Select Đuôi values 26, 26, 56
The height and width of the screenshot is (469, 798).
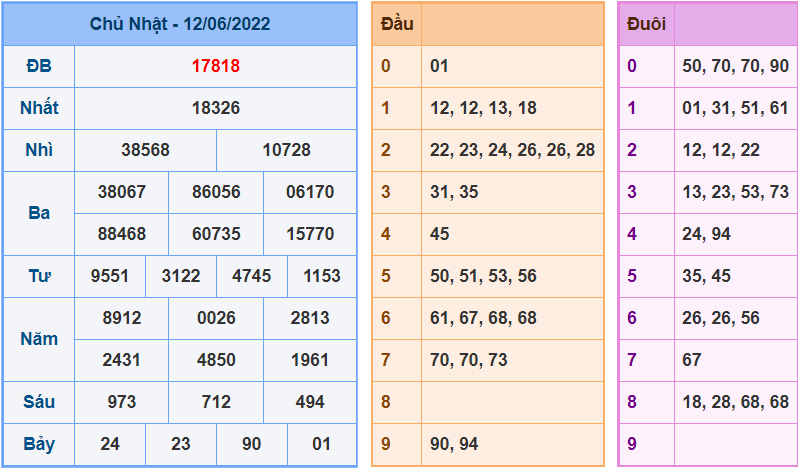pyautogui.click(x=721, y=318)
